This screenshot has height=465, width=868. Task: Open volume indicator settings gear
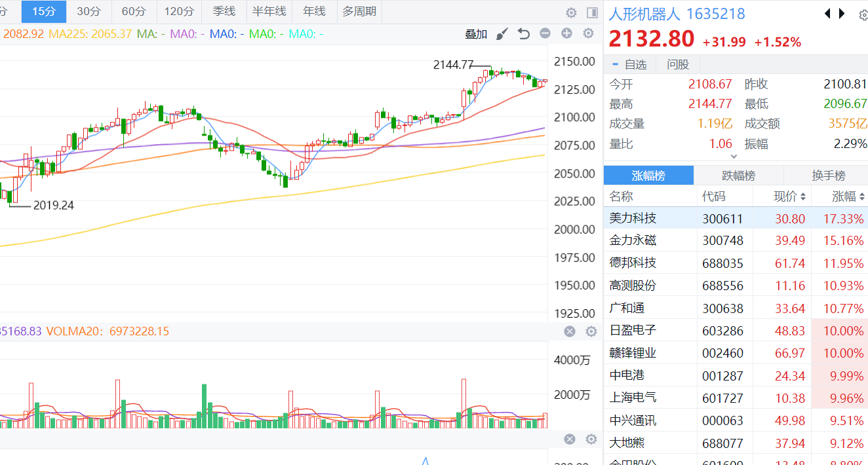[591, 331]
